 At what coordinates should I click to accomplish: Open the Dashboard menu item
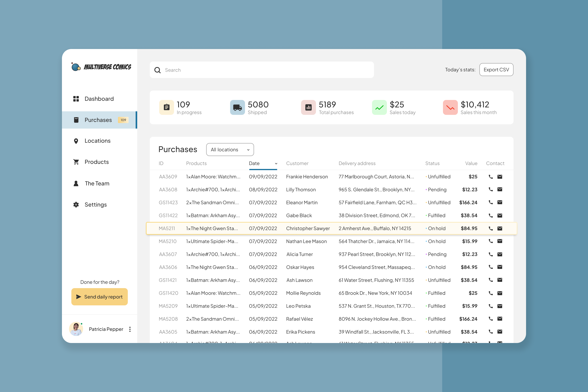[99, 99]
